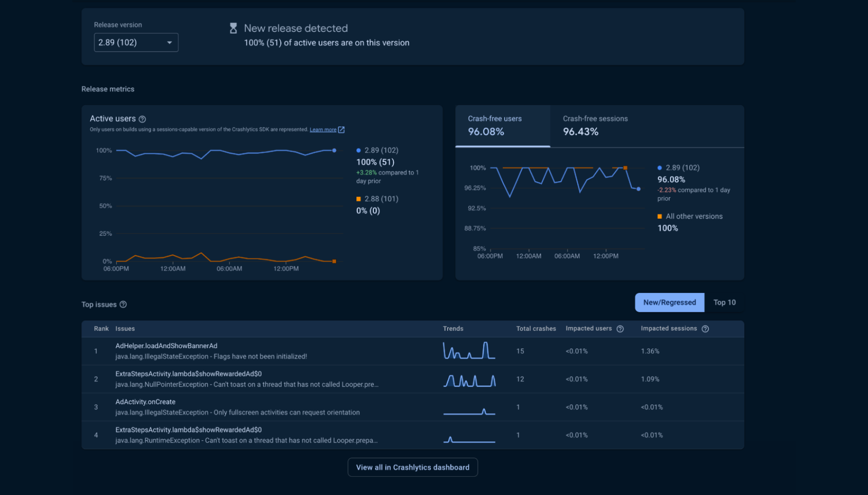Click the Trends column header
Screen dimensions: 868x495
point(453,329)
